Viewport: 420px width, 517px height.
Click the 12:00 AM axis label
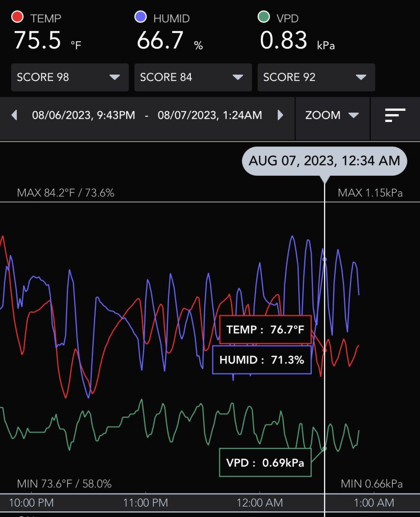[260, 502]
